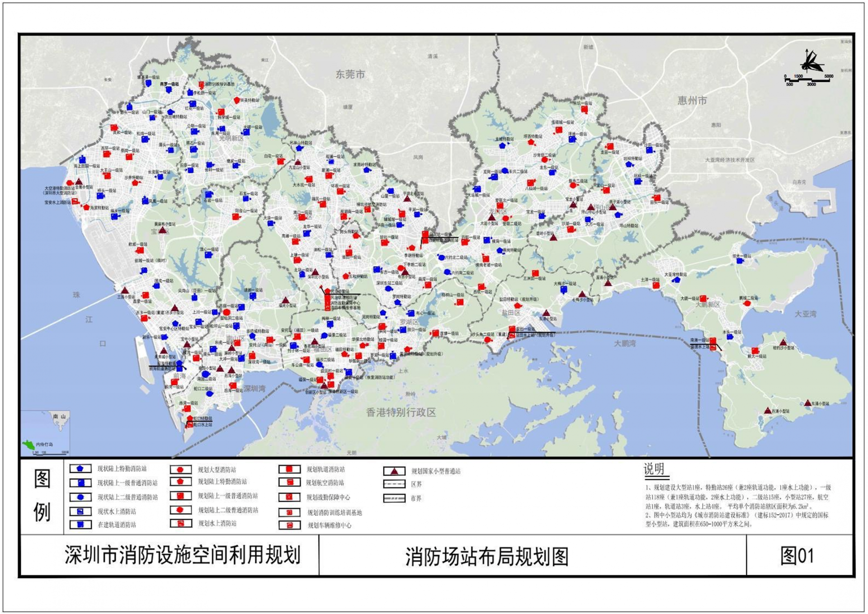Select the red 土洋一级站 marker
Viewport: 868px width, 614px height.
656,286
